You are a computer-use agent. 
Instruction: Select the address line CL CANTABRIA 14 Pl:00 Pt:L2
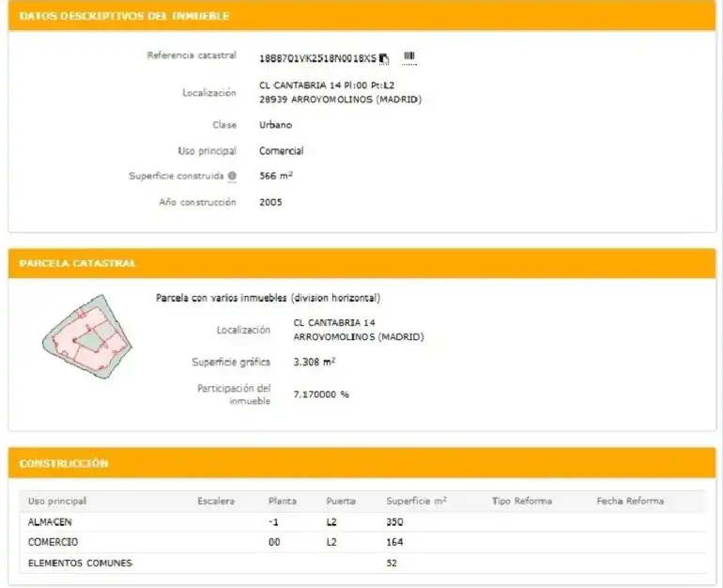327,85
